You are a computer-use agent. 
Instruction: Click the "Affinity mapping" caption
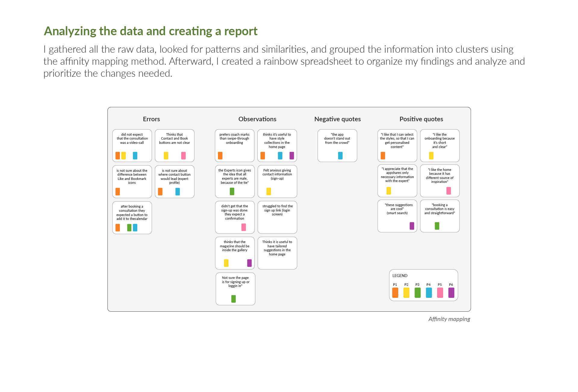point(449,319)
